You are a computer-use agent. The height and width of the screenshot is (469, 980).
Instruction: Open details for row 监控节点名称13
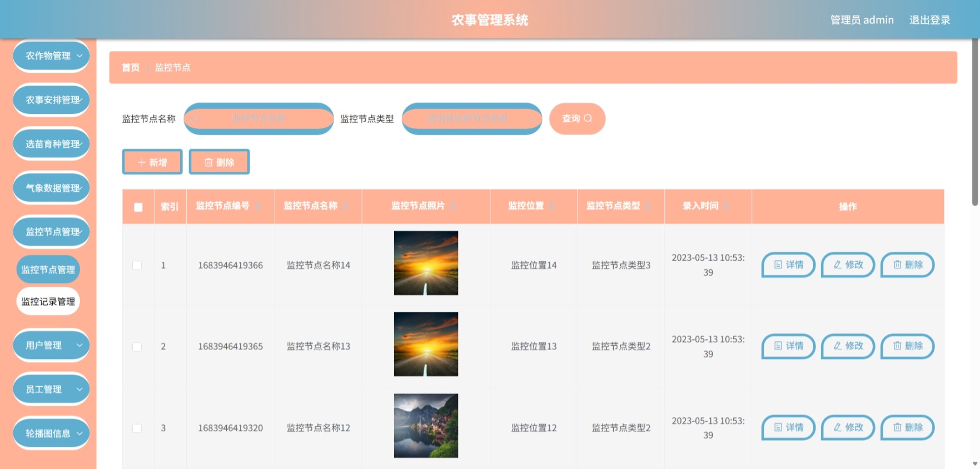[788, 346]
